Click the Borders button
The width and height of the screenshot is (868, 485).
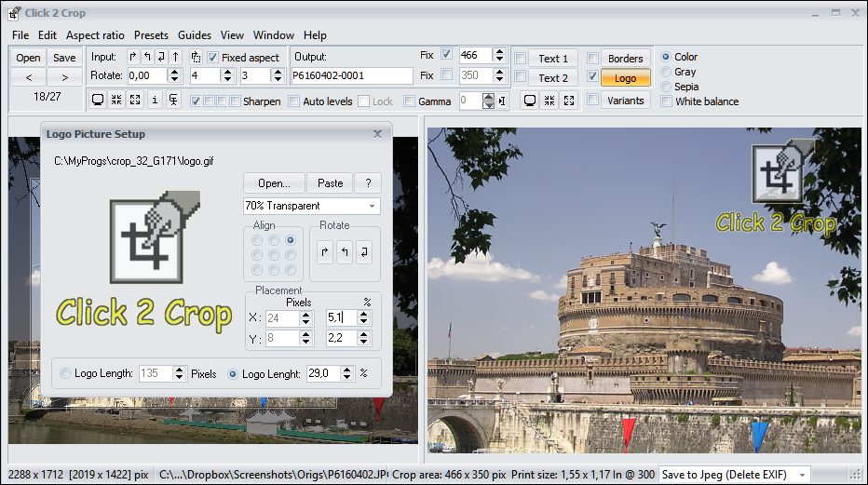point(625,59)
